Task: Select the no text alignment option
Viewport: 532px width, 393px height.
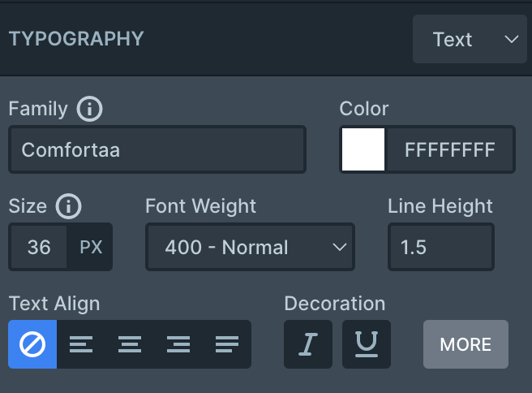Action: 32,344
